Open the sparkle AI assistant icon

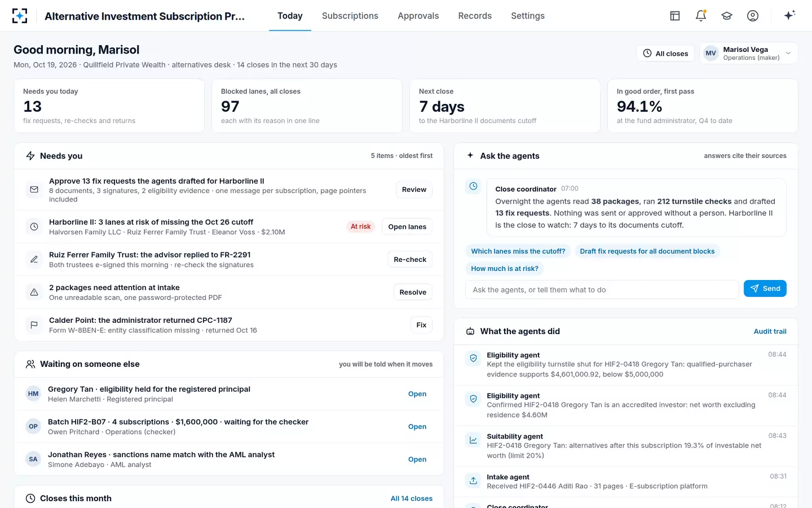[789, 16]
